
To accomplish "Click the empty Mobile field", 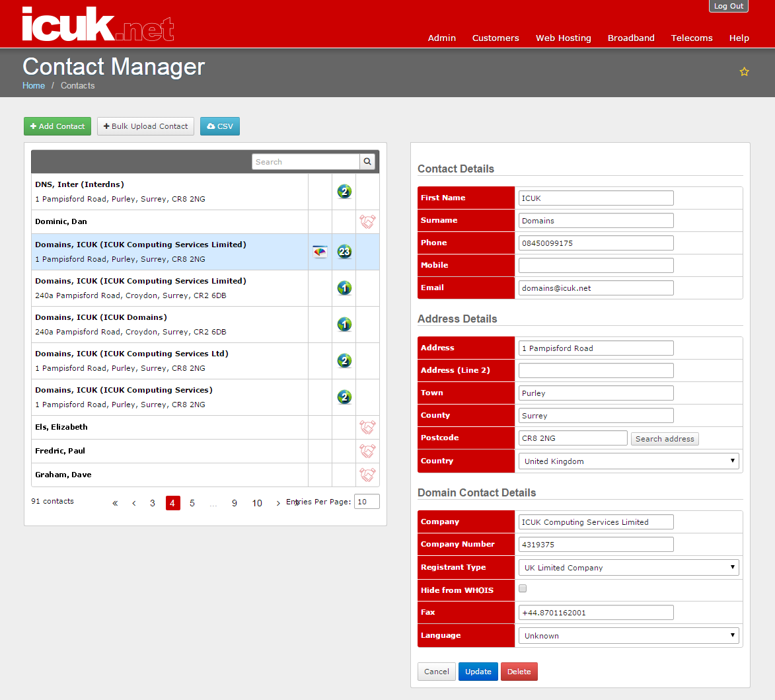I will (x=596, y=266).
